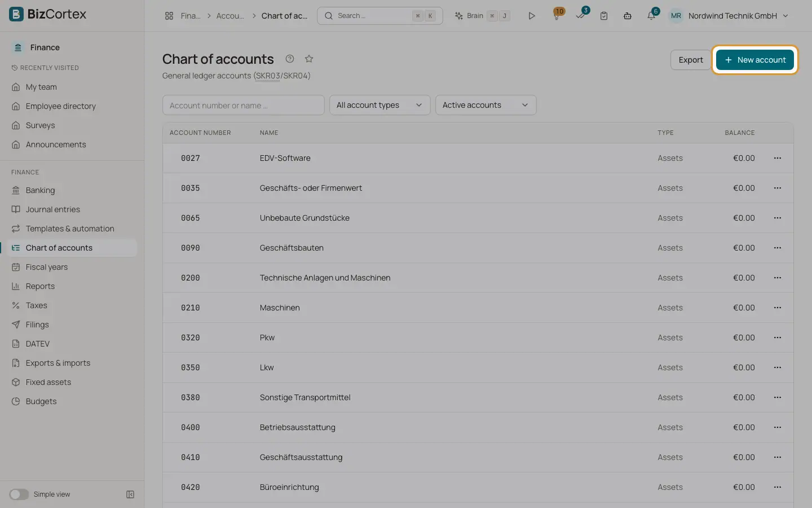The width and height of the screenshot is (812, 508).
Task: Click the apps grid icon in breadcrumb
Action: 169,16
